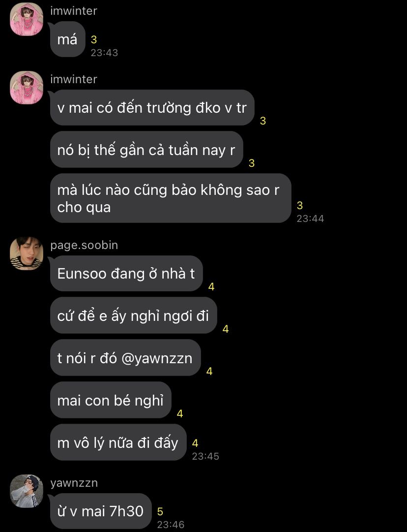
Task: Select message "Eunsoo đang ở nhà t"
Action: click(x=126, y=274)
